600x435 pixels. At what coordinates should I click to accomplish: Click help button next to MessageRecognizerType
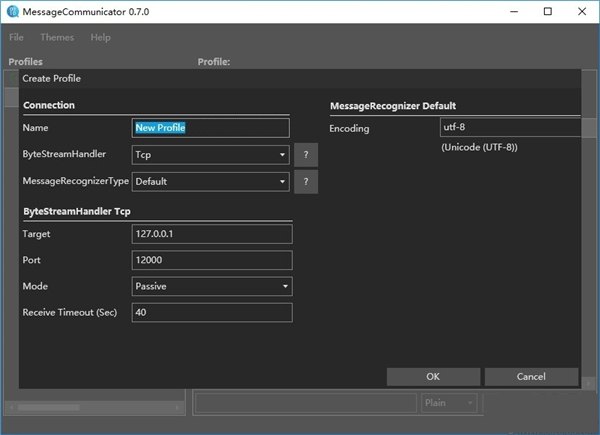point(305,182)
